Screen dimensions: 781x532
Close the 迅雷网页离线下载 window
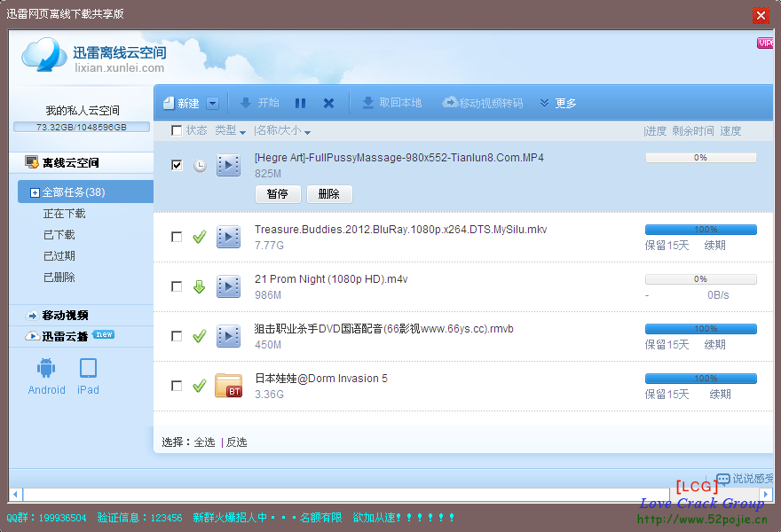tap(761, 15)
